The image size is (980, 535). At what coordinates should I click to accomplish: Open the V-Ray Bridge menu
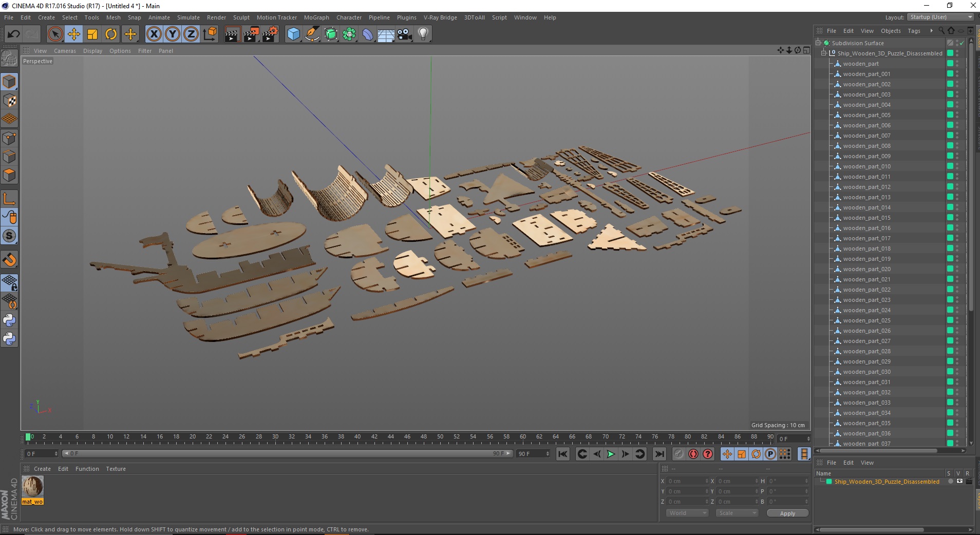pyautogui.click(x=440, y=17)
